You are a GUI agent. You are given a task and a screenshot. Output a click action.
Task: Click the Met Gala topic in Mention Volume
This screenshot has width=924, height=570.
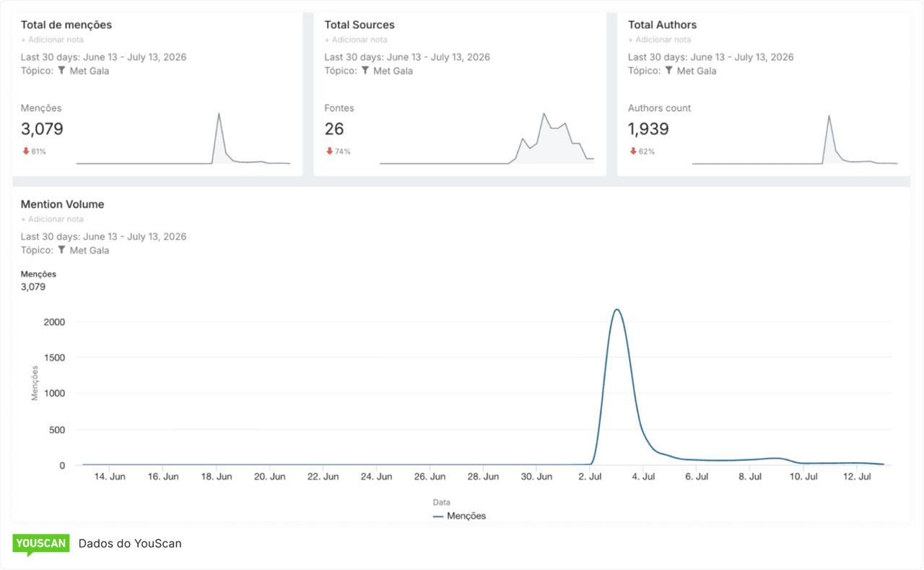click(x=90, y=250)
